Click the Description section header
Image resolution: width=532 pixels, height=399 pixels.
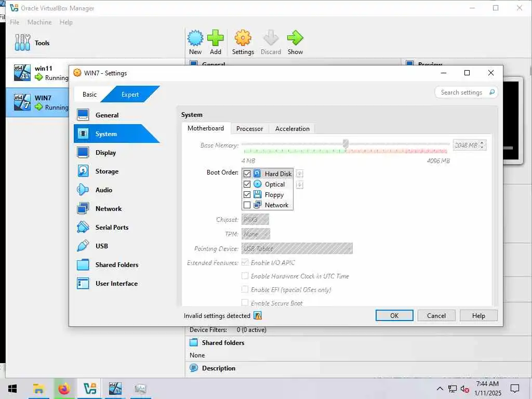click(x=219, y=368)
